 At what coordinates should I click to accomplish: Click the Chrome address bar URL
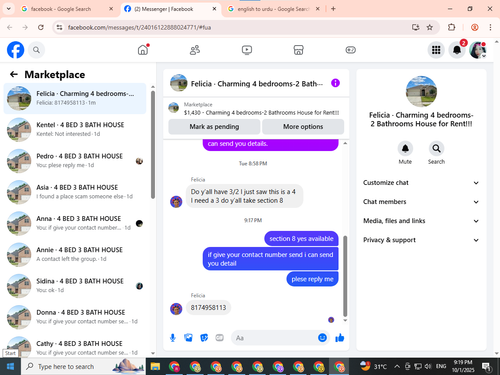click(x=139, y=27)
